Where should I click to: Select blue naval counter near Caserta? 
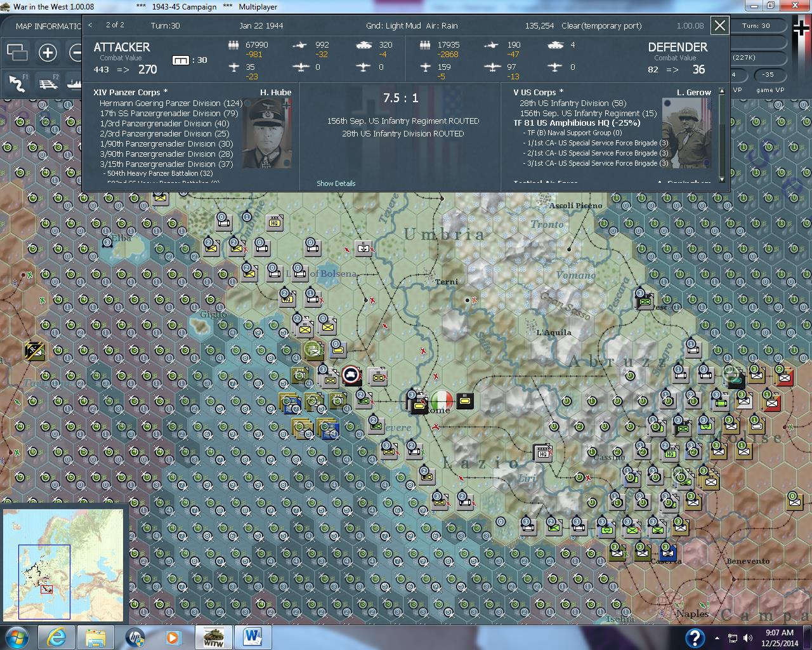point(667,552)
